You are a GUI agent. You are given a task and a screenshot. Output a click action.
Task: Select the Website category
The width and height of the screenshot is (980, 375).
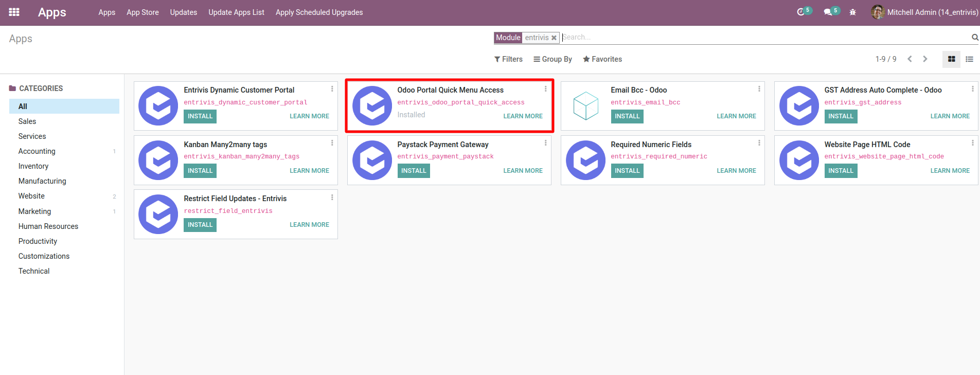pyautogui.click(x=64, y=196)
